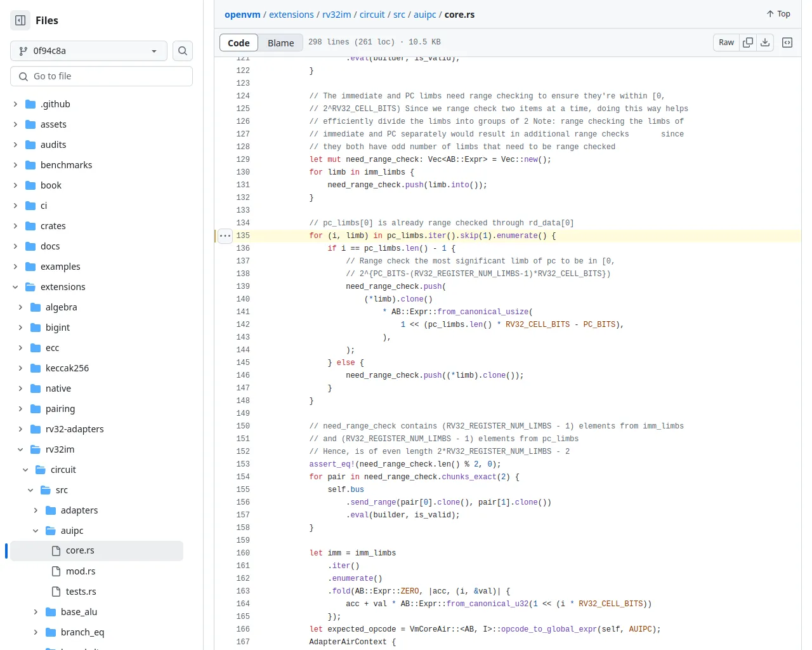Open the 0f94c8a branch selector dropdown
Viewport: 812px width, 650px height.
point(89,51)
